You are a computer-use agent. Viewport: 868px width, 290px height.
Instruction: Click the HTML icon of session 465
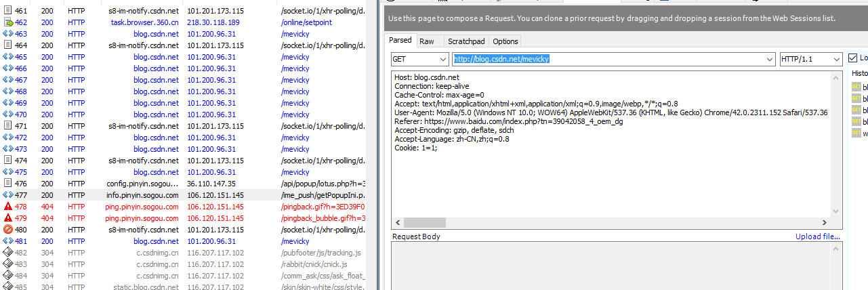pyautogui.click(x=7, y=57)
